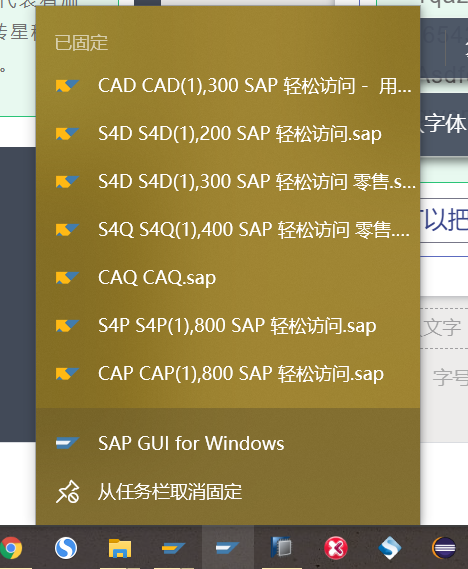Open S4D S4D(1),200 SAP 轻松访问.sap entry

pyautogui.click(x=228, y=134)
